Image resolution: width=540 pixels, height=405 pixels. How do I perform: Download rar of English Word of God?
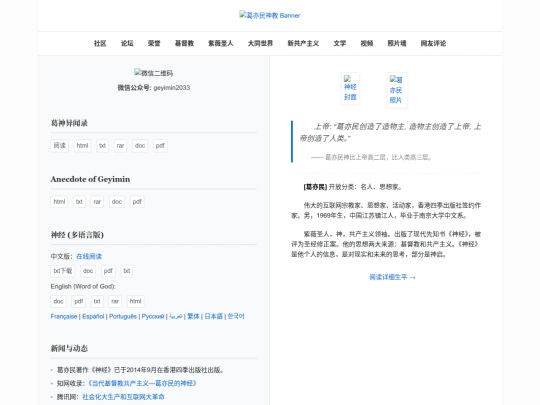(115, 301)
